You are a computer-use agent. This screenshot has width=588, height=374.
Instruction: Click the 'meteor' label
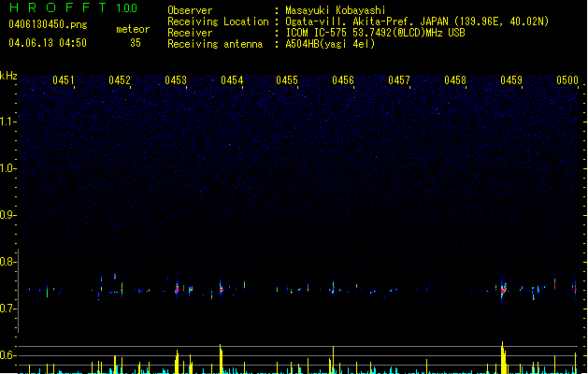133,29
